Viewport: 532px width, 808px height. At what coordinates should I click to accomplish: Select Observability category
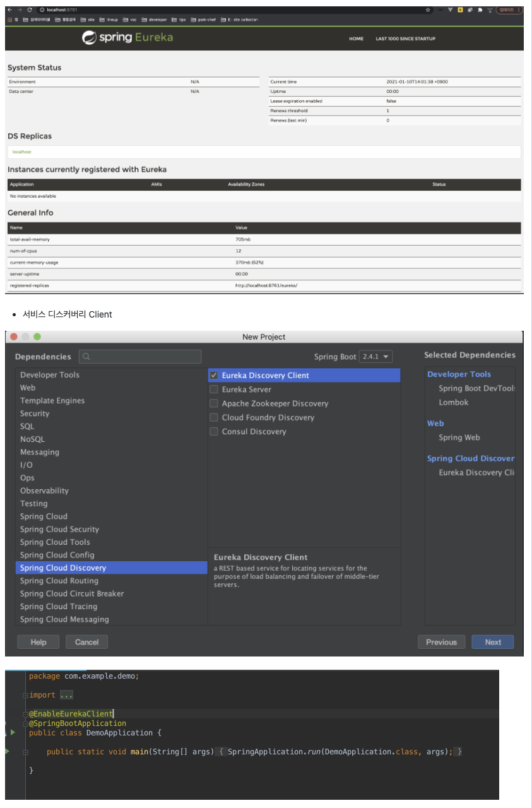coord(44,490)
